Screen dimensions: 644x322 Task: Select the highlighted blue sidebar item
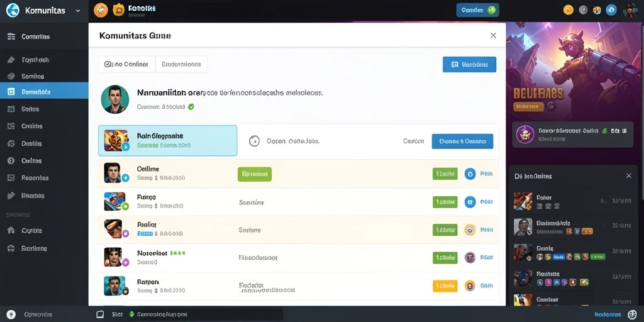coord(44,92)
